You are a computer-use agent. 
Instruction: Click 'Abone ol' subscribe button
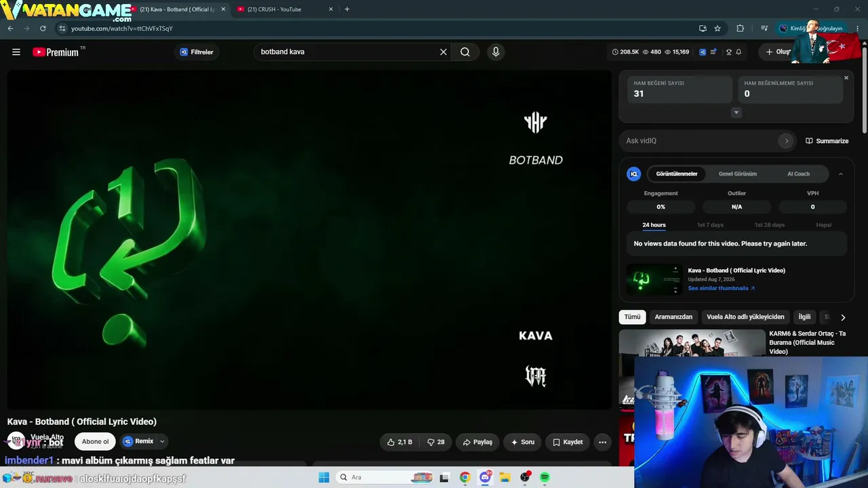point(95,442)
